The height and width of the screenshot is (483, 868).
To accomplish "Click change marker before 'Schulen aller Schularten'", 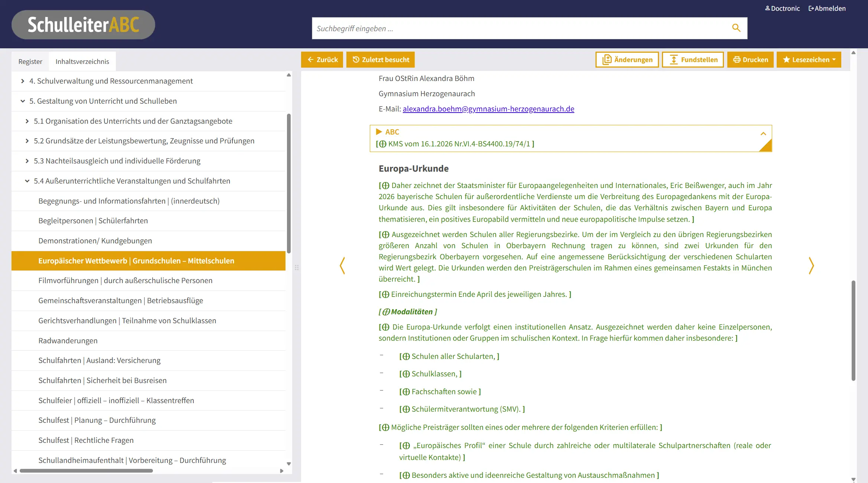I will (406, 356).
